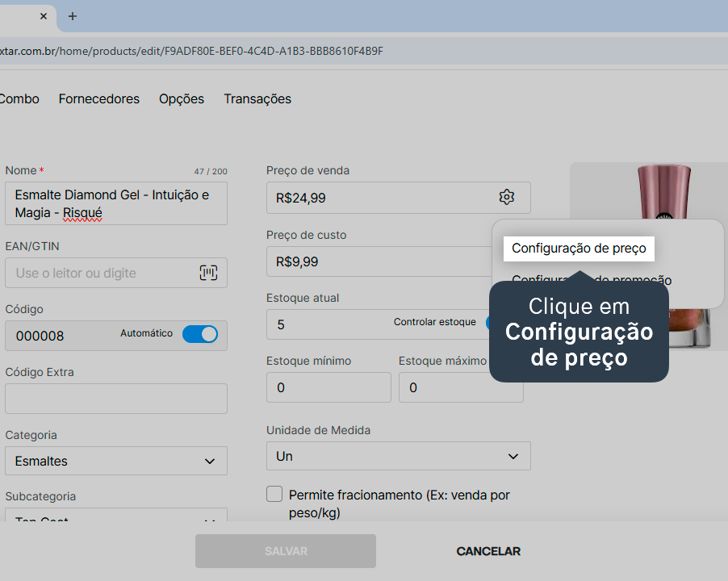Click the 47 / 200 character counter
The width and height of the screenshot is (728, 581).
pyautogui.click(x=211, y=171)
